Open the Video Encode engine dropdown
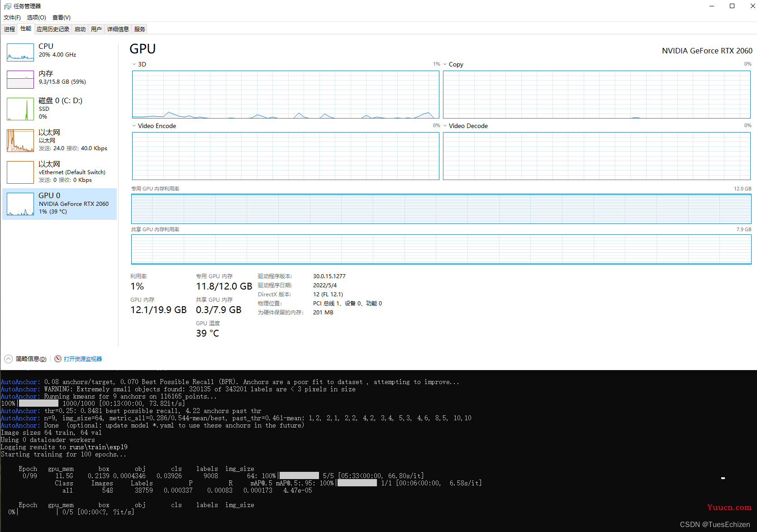 134,126
